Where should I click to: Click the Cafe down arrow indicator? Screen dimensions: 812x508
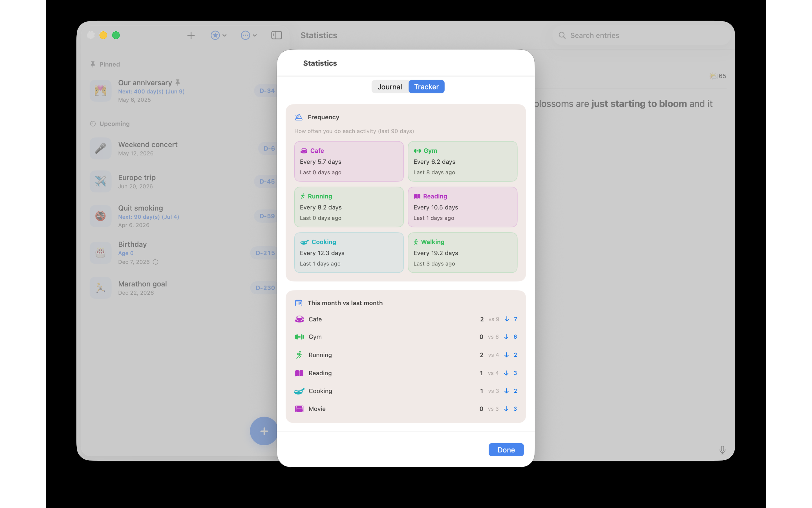click(507, 319)
